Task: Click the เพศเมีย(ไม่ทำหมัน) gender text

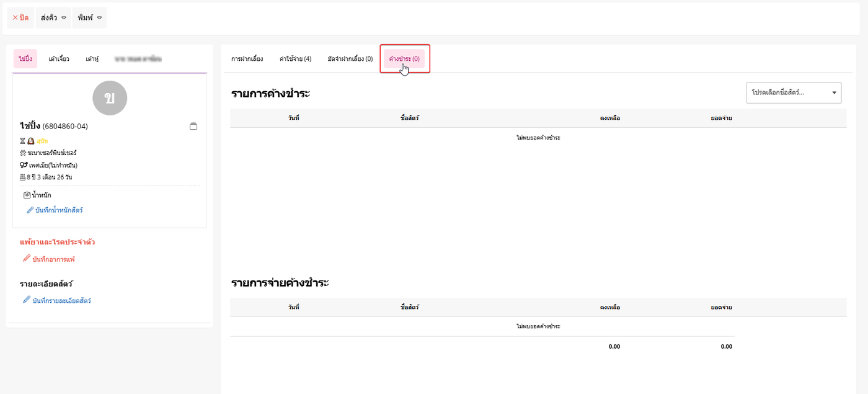Action: point(53,165)
